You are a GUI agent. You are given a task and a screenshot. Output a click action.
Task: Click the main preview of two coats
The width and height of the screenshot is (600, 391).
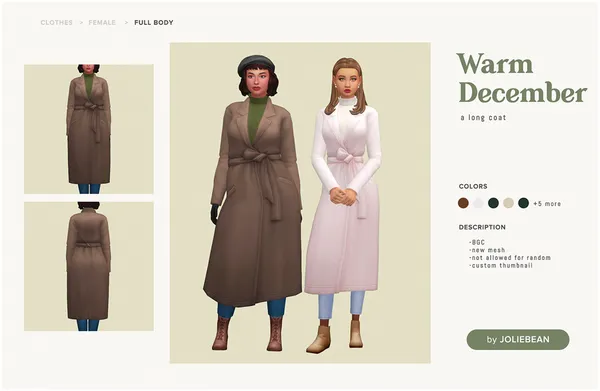pyautogui.click(x=300, y=203)
